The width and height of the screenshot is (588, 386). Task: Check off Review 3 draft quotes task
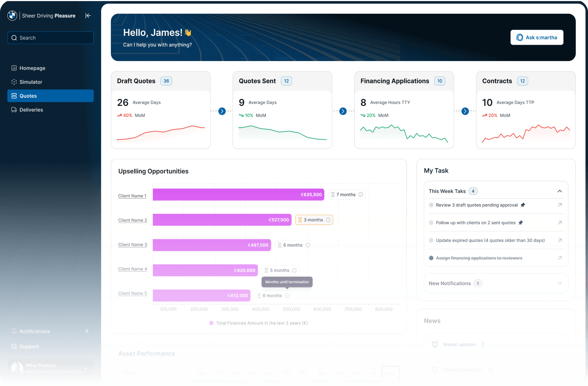click(x=431, y=205)
